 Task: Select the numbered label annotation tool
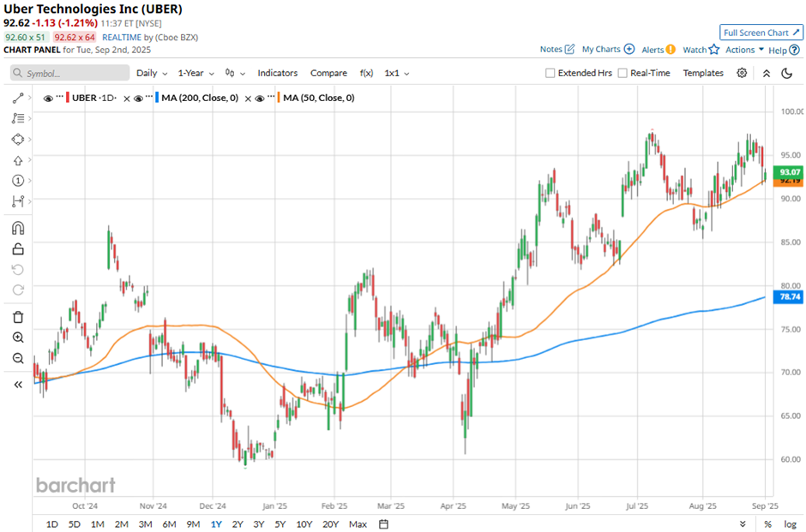[18, 180]
